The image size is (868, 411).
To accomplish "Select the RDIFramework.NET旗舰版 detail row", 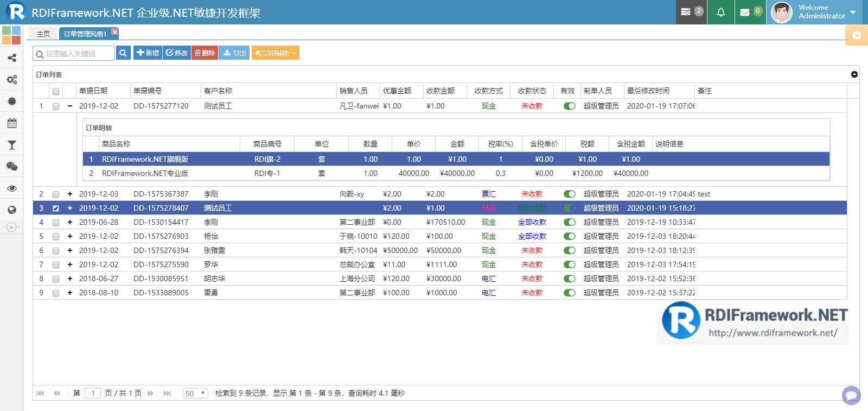I will (456, 159).
